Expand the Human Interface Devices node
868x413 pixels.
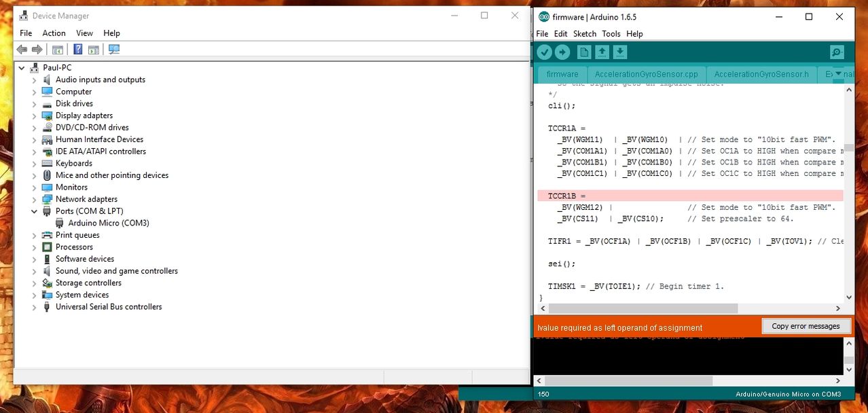pos(34,139)
